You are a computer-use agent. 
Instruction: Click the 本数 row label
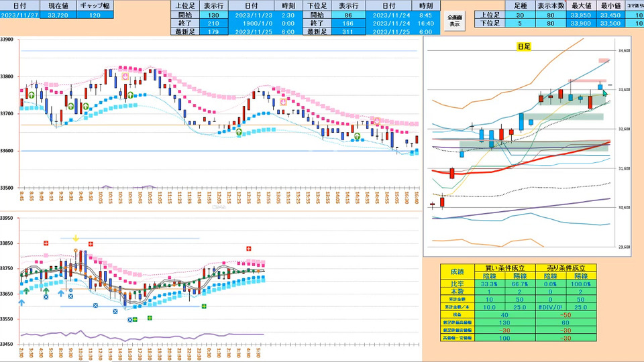pyautogui.click(x=457, y=292)
